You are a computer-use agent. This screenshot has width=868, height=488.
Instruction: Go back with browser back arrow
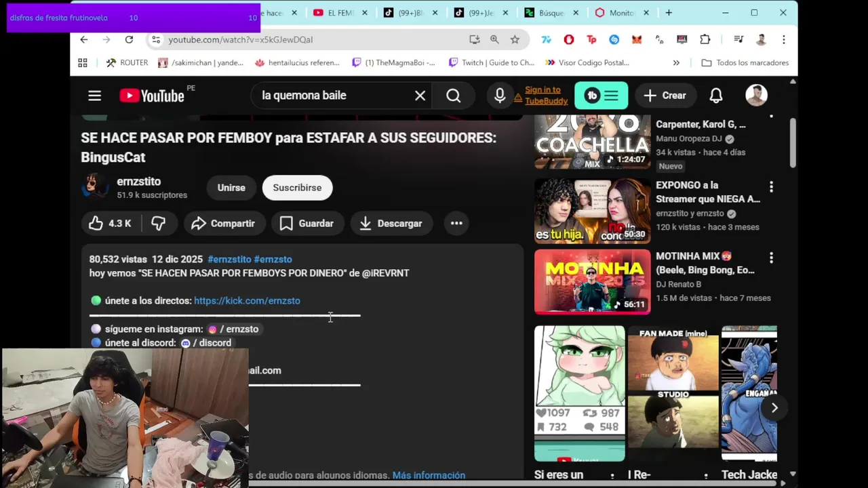(x=84, y=39)
